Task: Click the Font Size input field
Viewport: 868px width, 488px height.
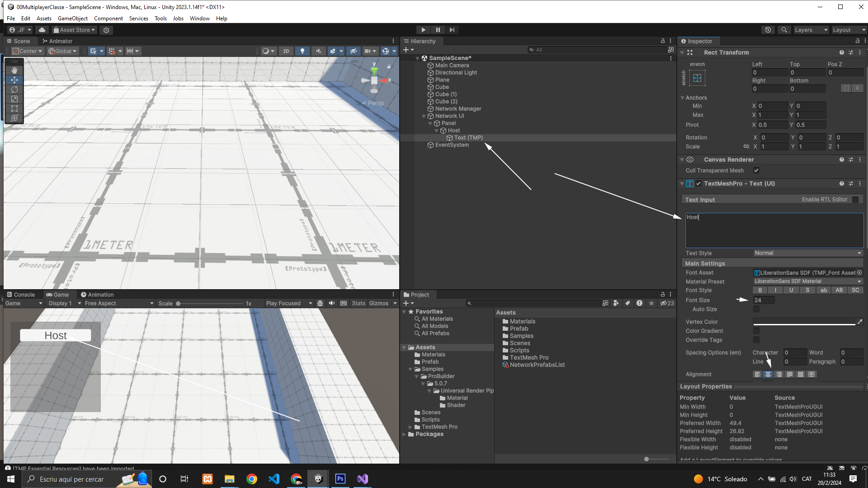Action: (764, 300)
